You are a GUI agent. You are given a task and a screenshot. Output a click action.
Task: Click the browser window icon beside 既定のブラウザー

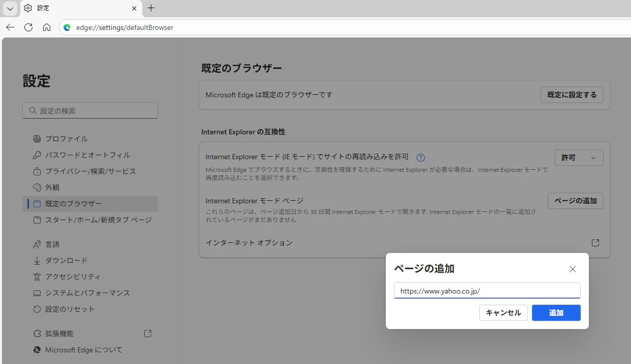[37, 204]
